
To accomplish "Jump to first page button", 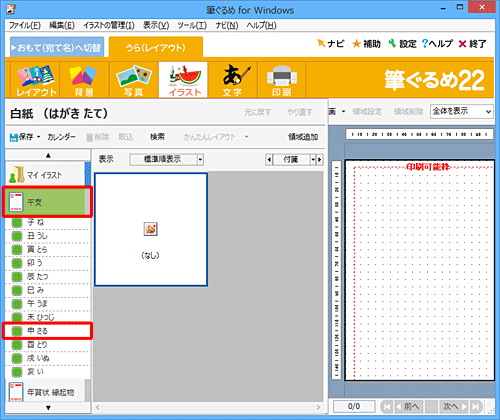I will [x=387, y=406].
